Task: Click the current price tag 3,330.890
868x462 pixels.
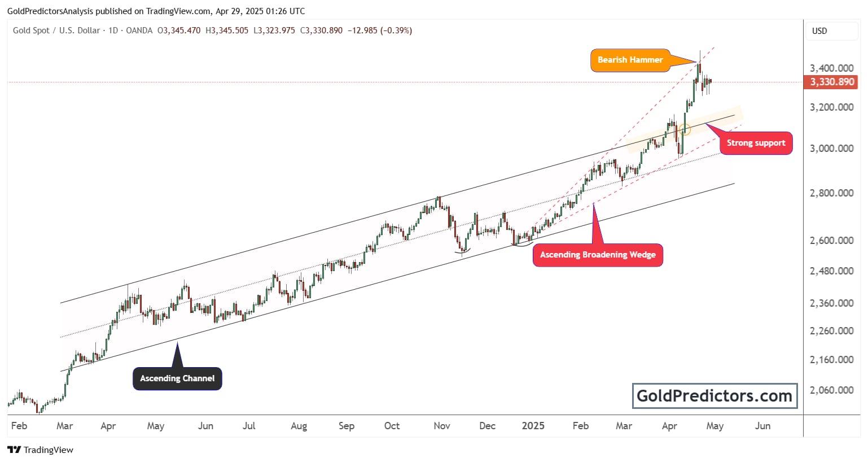Action: (x=832, y=82)
